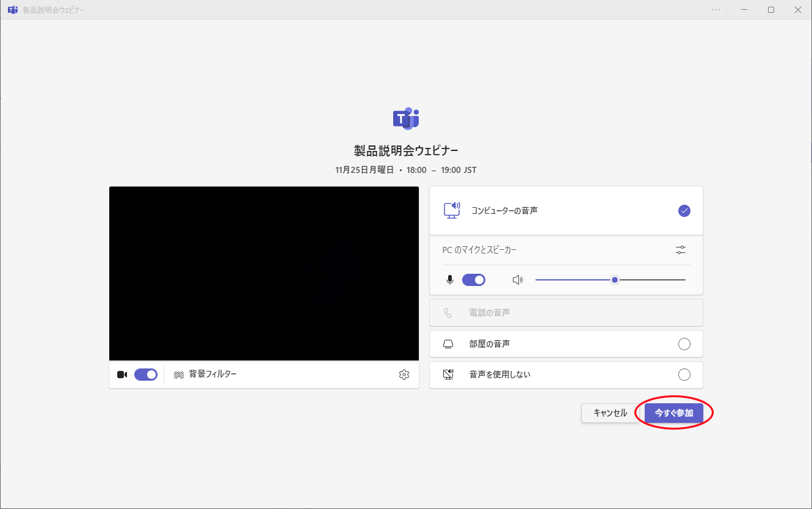Join the webinar with 今すぐ参加
This screenshot has width=812, height=509.
673,412
